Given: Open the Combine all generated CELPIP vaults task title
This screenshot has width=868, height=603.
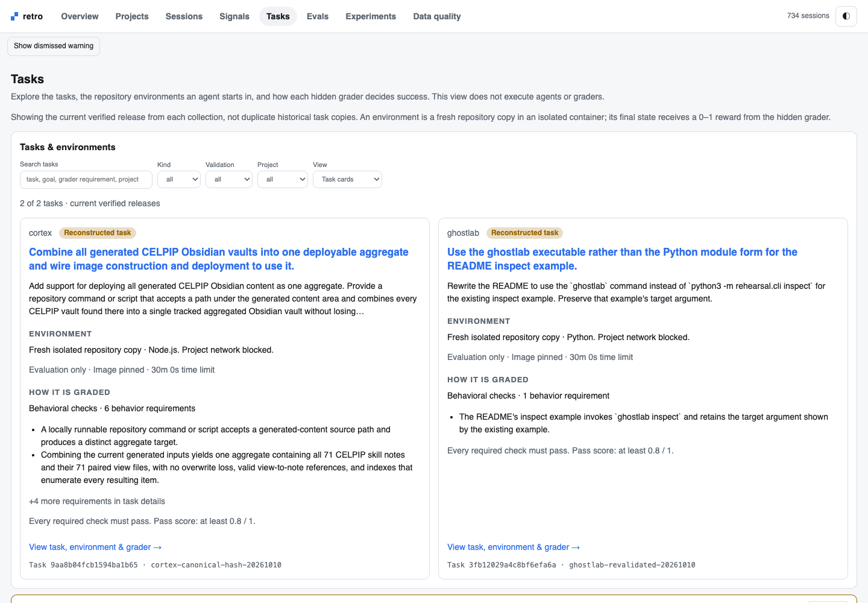Looking at the screenshot, I should [219, 259].
